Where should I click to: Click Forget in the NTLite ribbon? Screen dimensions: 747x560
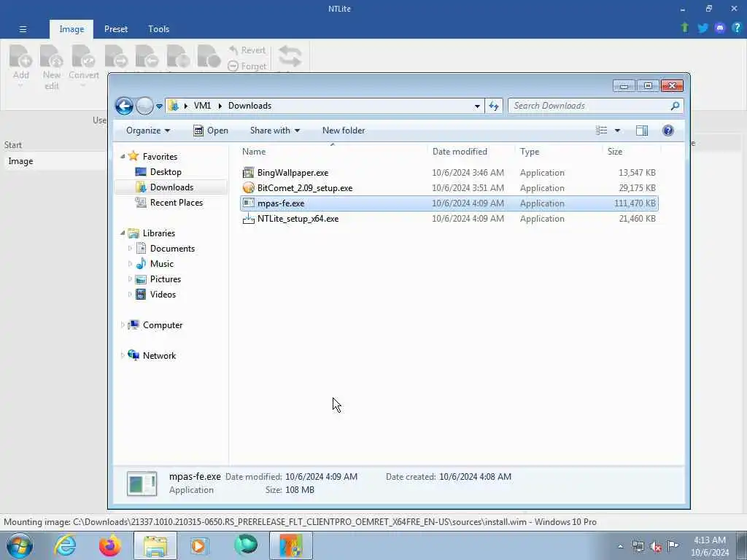tap(247, 66)
